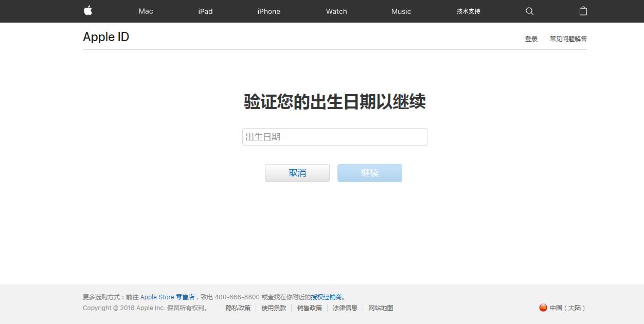This screenshot has width=644, height=324.
Task: Open the 销售政策 footer link
Action: click(x=310, y=308)
